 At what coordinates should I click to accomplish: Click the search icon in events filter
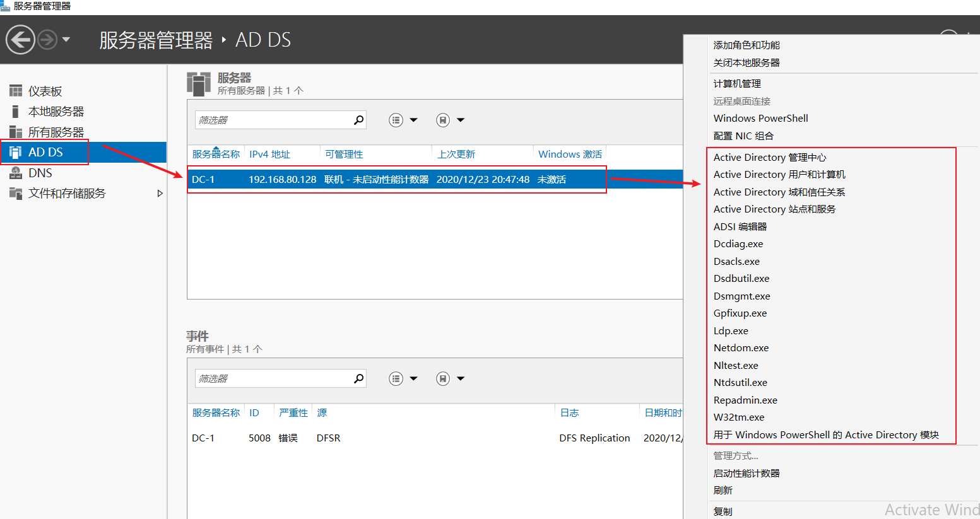pyautogui.click(x=358, y=378)
